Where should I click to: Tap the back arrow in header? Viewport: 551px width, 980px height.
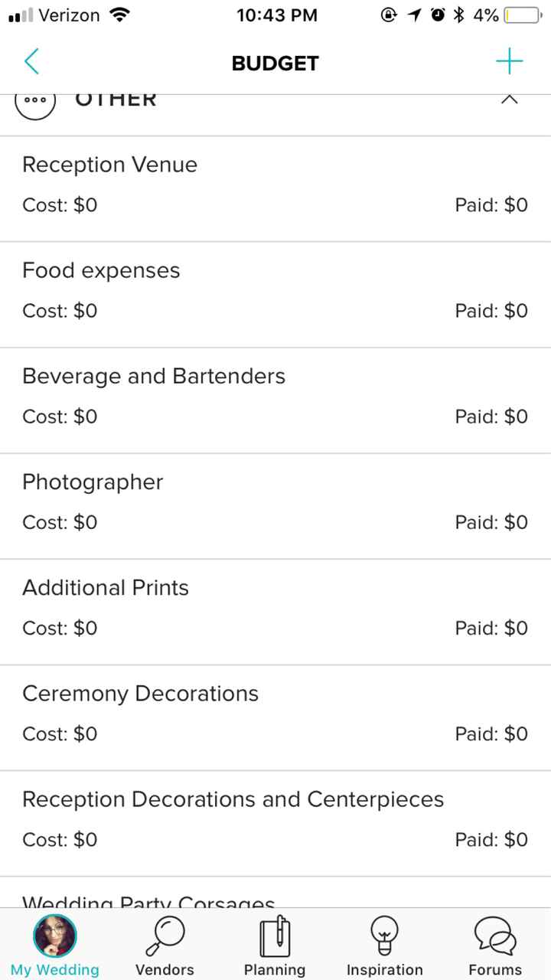tap(31, 62)
